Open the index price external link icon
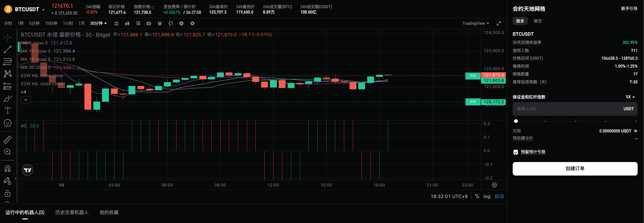The height and width of the screenshot is (223, 644). tap(153, 7)
